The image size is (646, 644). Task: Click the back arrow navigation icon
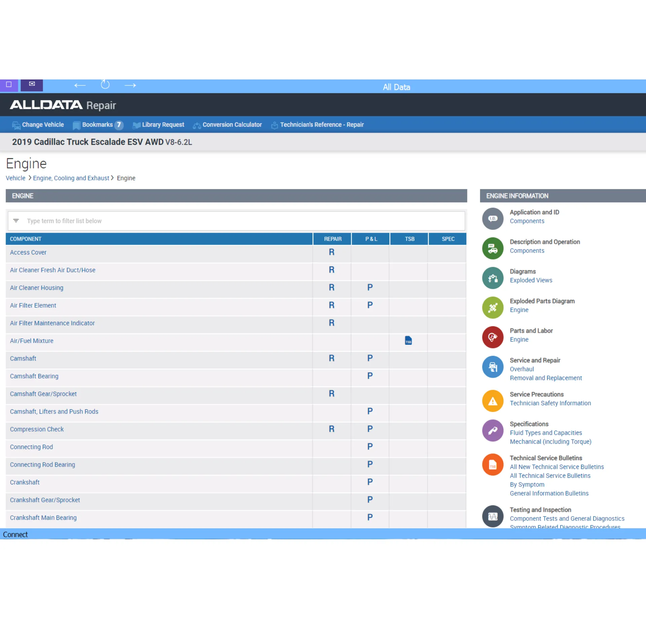click(x=80, y=86)
